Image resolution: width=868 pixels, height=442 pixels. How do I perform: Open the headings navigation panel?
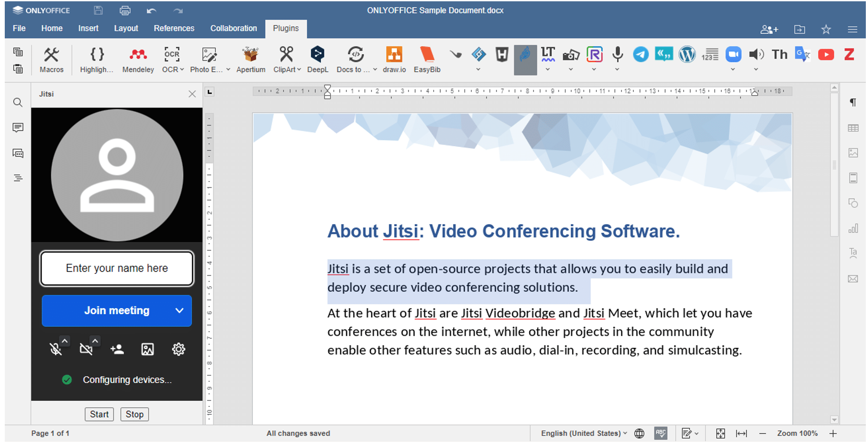18,178
